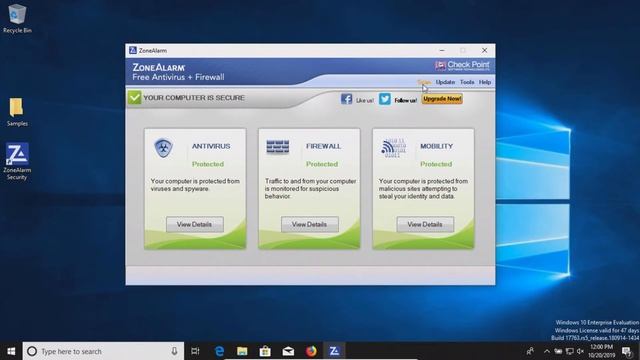Screen dimensions: 640x360
Task: Open the People icon in system tray
Action: pyautogui.click(x=530, y=351)
